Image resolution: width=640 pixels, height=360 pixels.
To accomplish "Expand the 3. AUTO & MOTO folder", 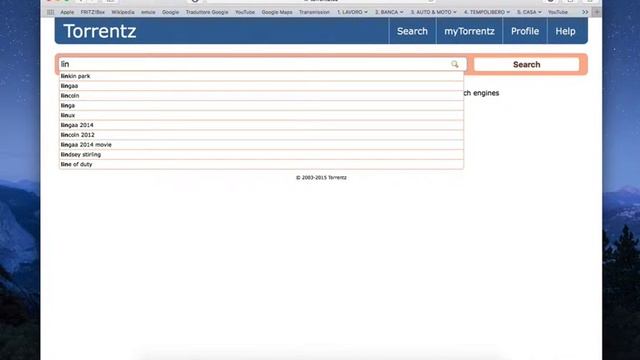I will tap(433, 12).
